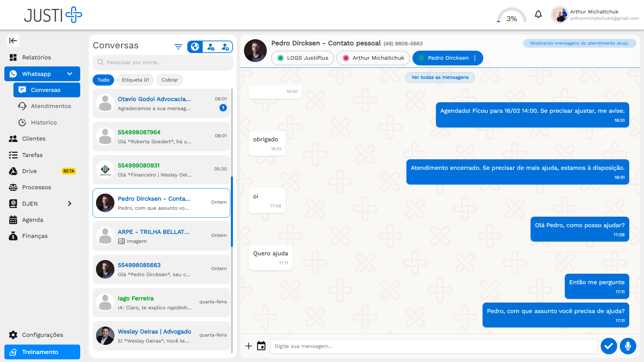Open the notifications bell

[538, 14]
